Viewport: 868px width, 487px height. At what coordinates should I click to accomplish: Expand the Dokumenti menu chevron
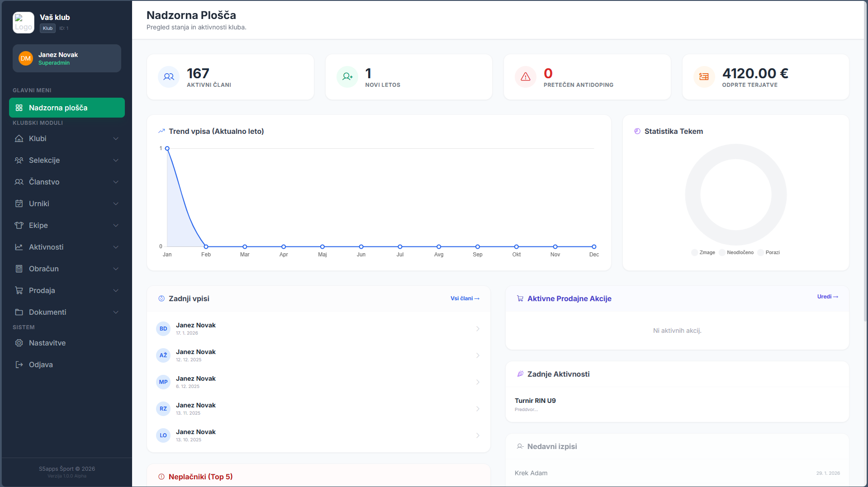tap(116, 312)
